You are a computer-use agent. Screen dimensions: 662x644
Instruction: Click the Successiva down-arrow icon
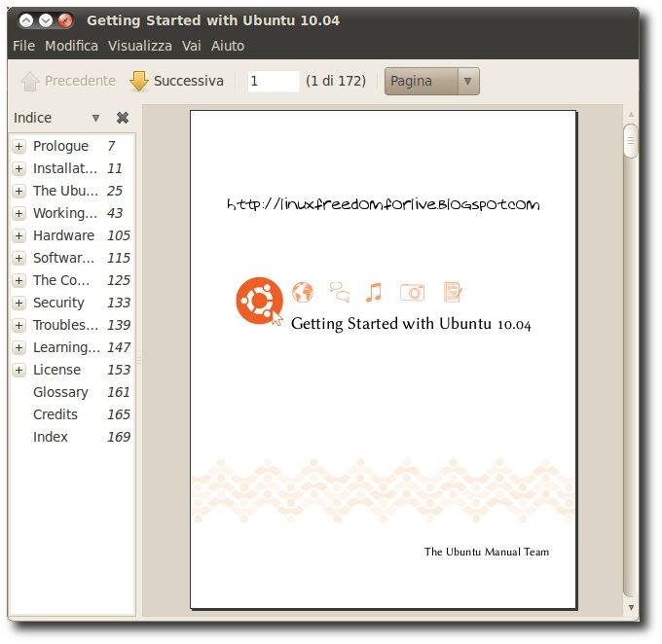[x=139, y=81]
